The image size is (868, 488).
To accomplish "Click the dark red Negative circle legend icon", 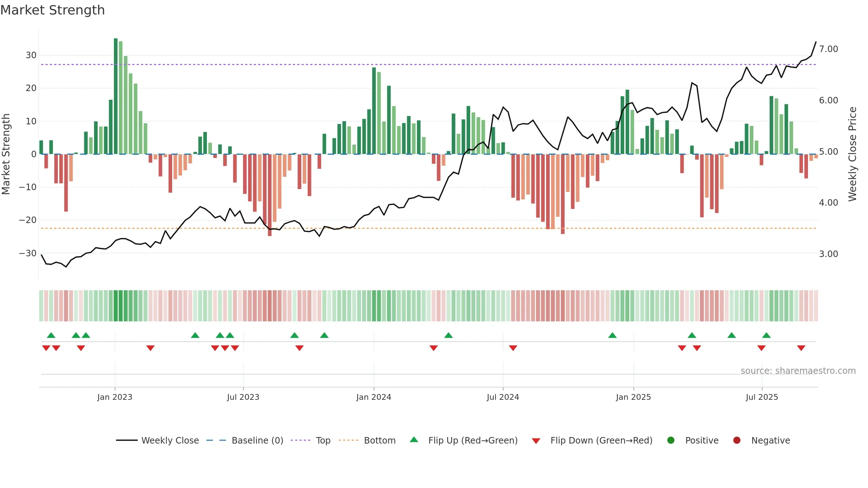I will [737, 440].
